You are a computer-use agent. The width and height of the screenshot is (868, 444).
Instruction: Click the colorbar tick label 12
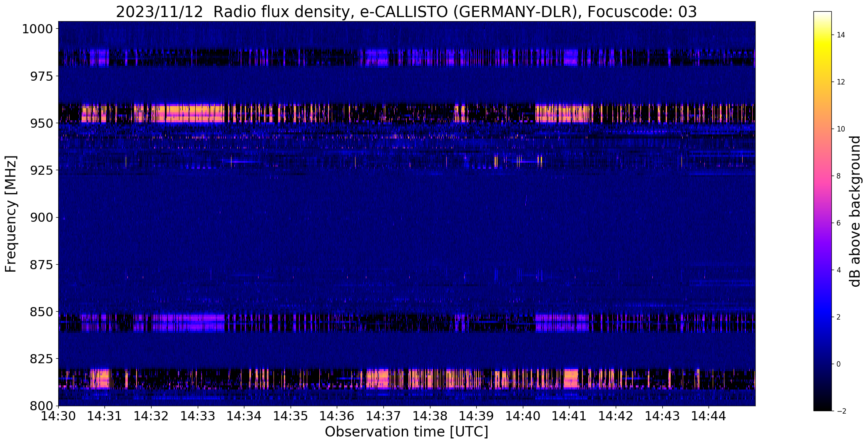[841, 82]
